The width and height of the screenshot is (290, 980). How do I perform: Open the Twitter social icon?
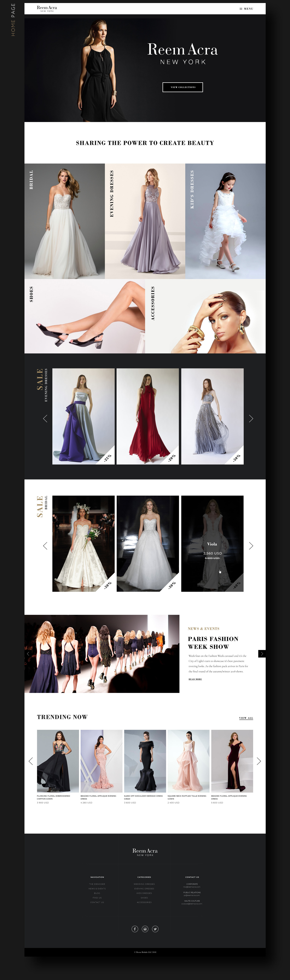(x=155, y=929)
